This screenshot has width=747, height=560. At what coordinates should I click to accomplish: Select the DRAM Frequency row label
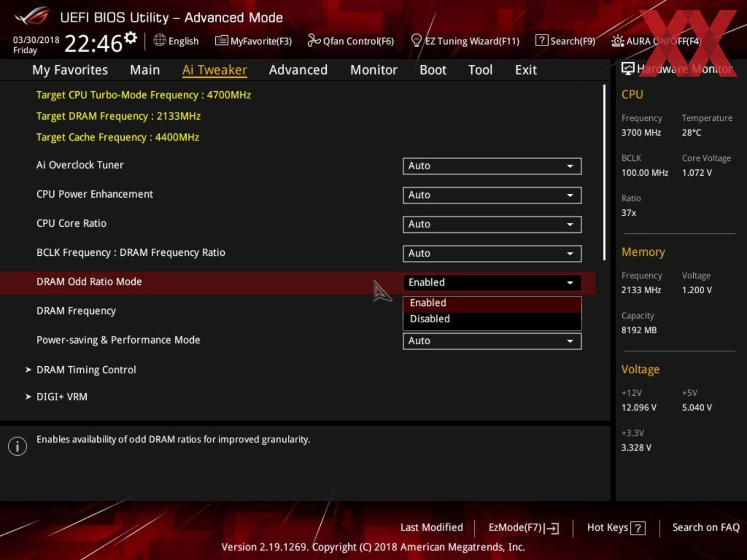[76, 311]
